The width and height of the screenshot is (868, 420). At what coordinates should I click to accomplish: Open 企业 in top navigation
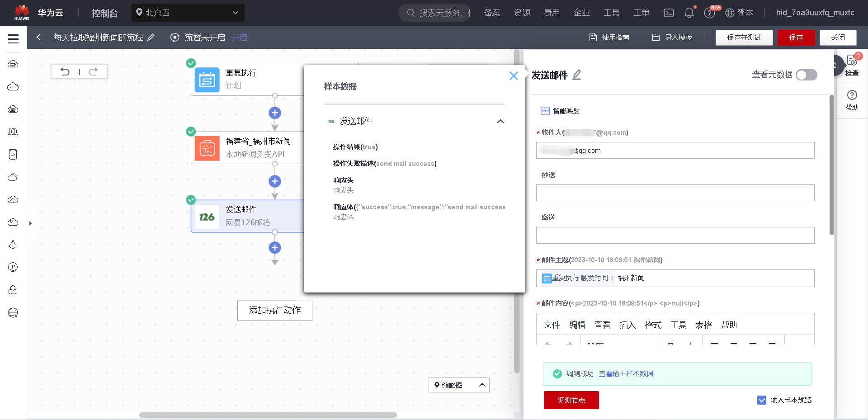581,13
